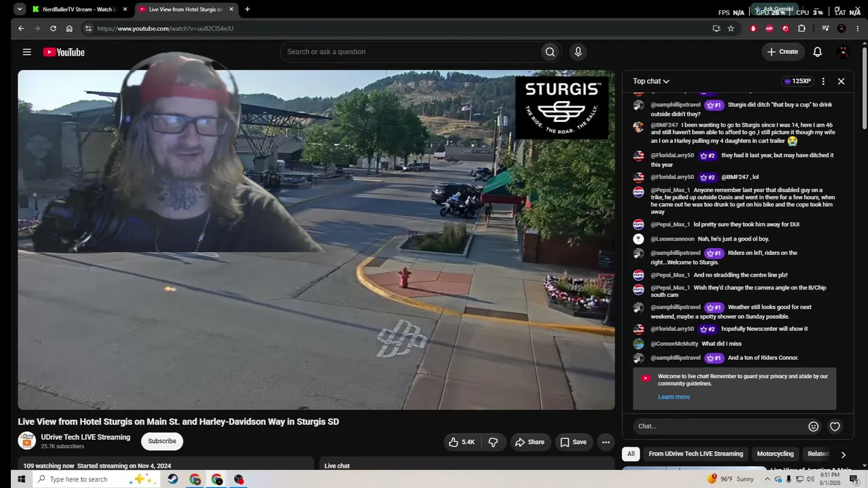Open the UDrive Tech channel avatar
This screenshot has width=868, height=488.
coord(26,441)
